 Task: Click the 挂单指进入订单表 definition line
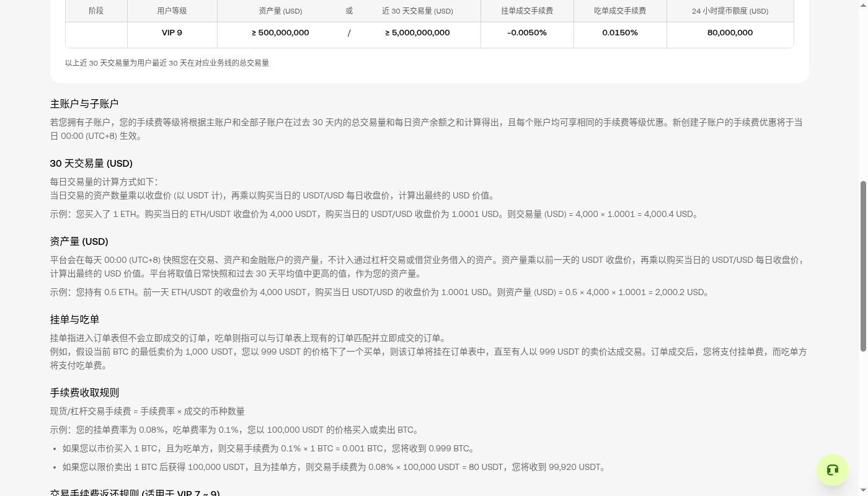(249, 338)
